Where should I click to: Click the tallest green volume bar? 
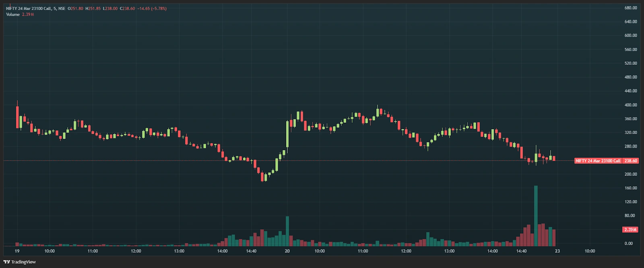536,216
